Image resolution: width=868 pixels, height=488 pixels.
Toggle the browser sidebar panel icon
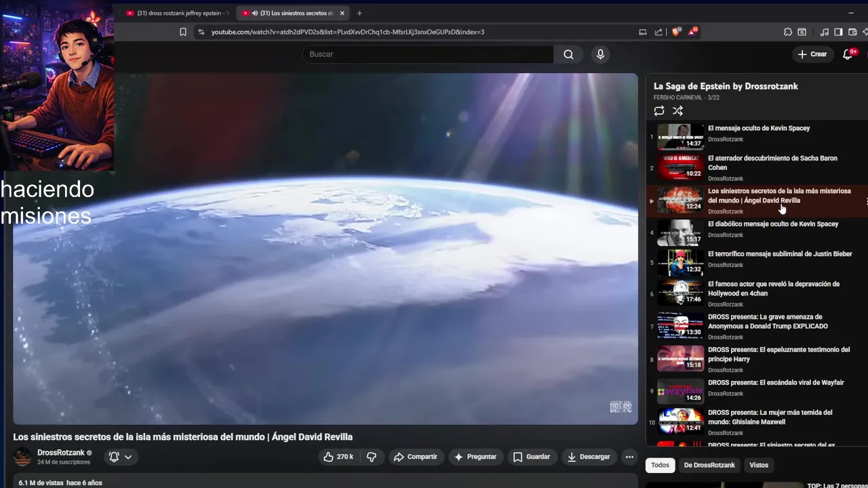point(839,32)
